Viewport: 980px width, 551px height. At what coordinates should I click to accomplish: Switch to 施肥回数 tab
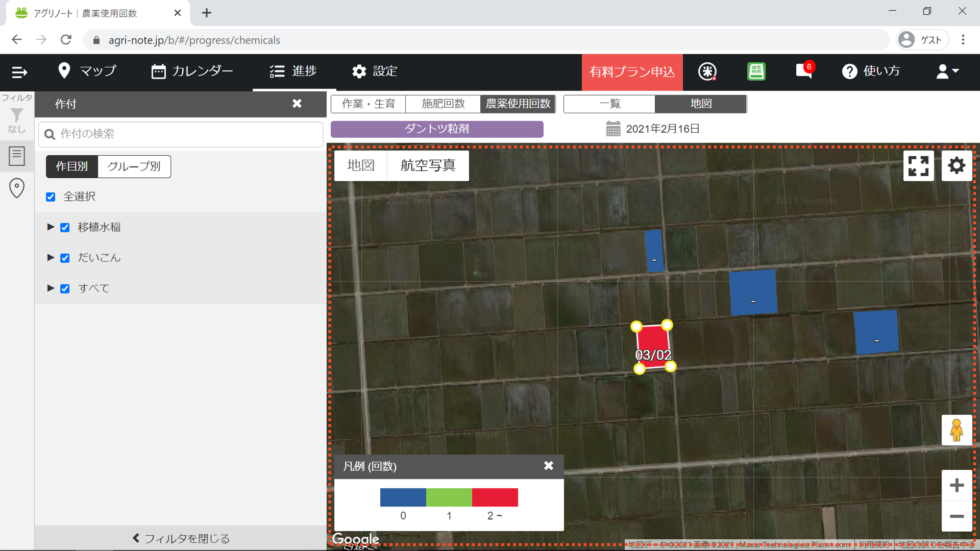coord(443,104)
